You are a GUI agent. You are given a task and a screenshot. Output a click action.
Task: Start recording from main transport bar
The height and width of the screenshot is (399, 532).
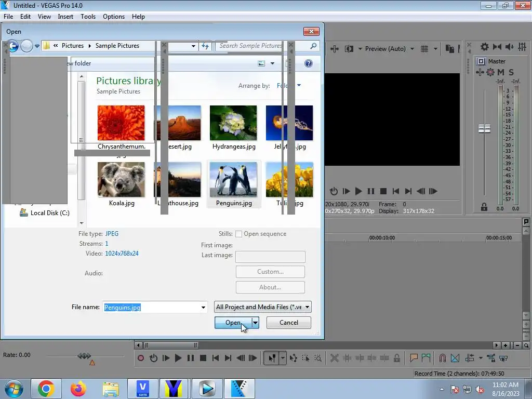coord(141,358)
